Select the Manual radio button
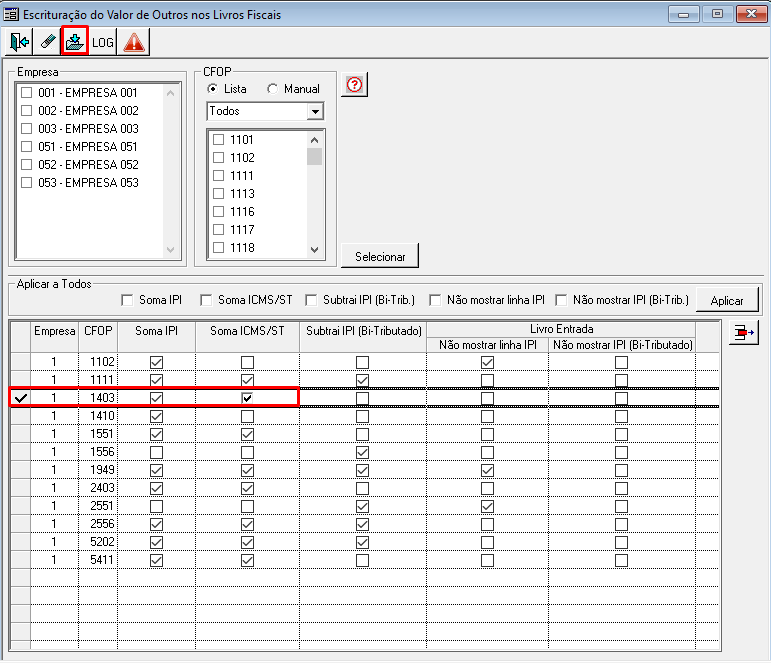 point(272,89)
